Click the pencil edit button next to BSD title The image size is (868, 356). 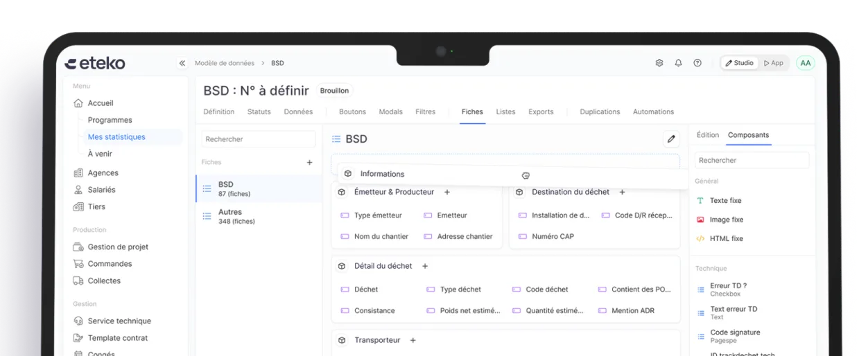[670, 139]
